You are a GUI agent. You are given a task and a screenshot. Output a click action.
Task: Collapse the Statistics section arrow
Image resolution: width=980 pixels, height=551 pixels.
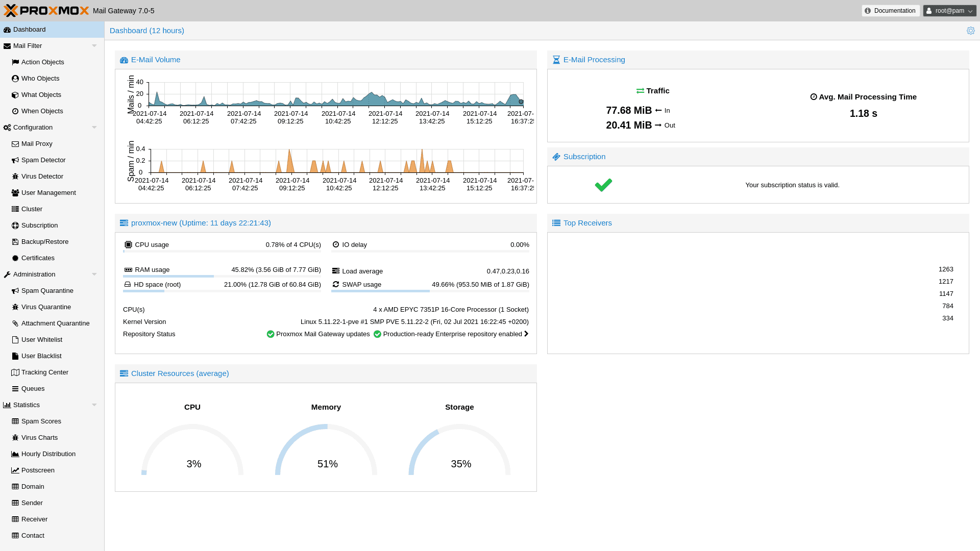94,405
